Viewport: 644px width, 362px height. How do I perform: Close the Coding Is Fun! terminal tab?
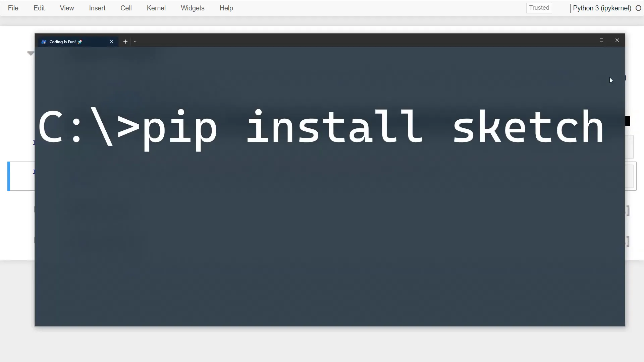pyautogui.click(x=111, y=42)
